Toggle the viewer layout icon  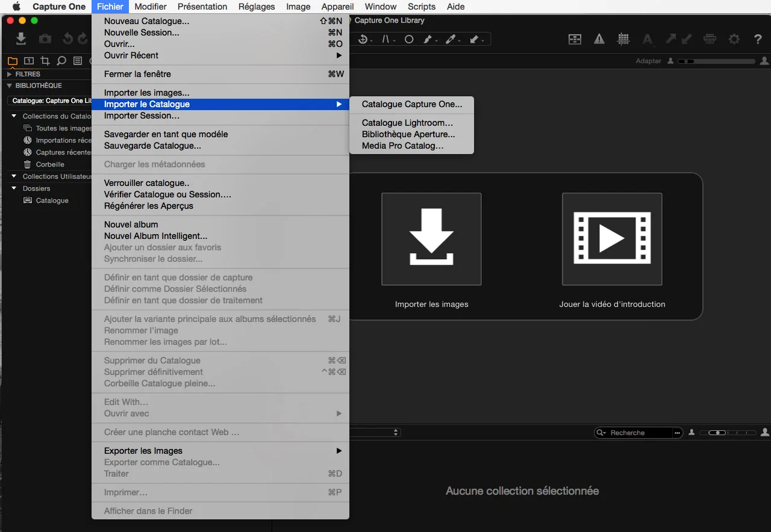(x=575, y=39)
